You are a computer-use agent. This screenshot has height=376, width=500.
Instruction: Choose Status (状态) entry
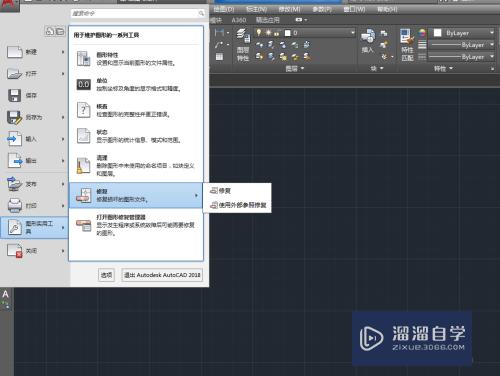(136, 136)
